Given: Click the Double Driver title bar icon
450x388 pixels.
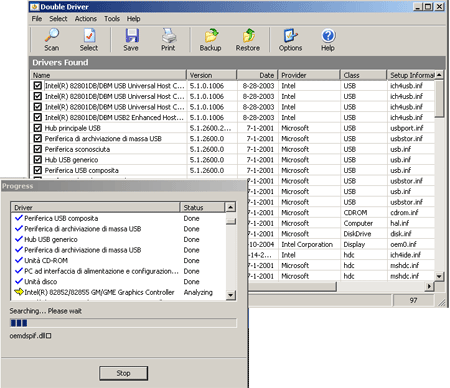Looking at the screenshot, I should pyautogui.click(x=34, y=7).
